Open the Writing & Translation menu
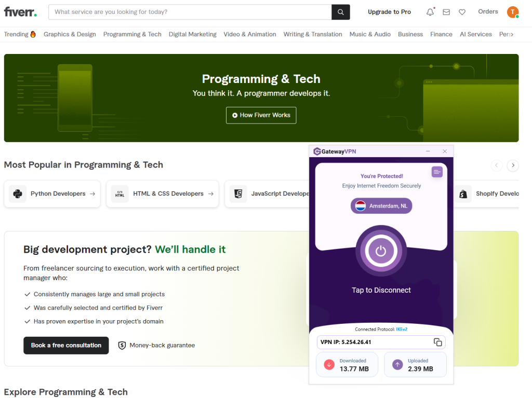This screenshot has height=398, width=532. pos(313,34)
